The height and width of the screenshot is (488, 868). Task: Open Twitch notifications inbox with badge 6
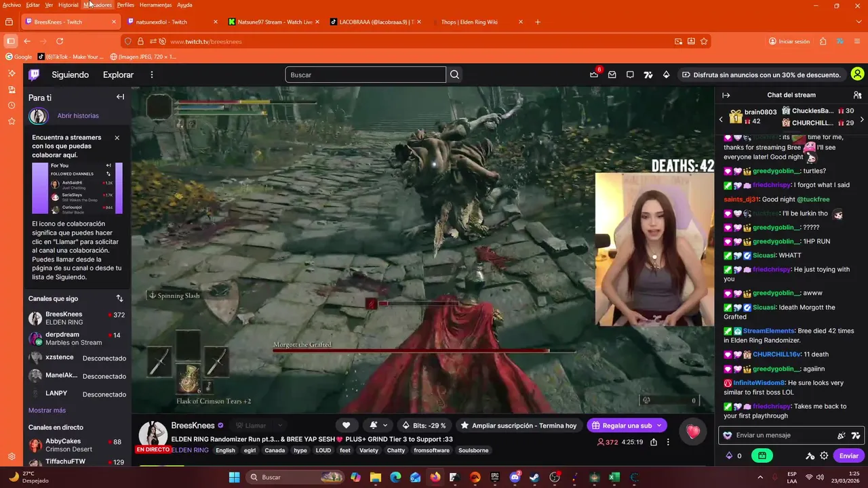coord(594,75)
